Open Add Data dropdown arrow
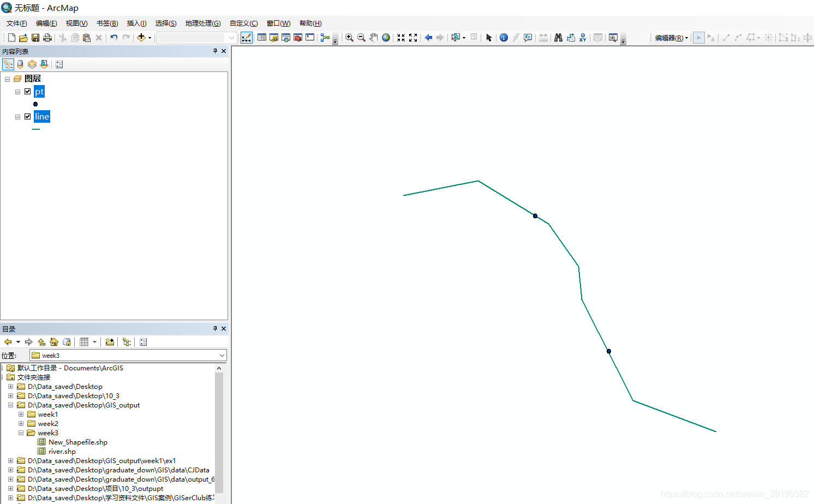The height and width of the screenshot is (504, 814). [149, 38]
